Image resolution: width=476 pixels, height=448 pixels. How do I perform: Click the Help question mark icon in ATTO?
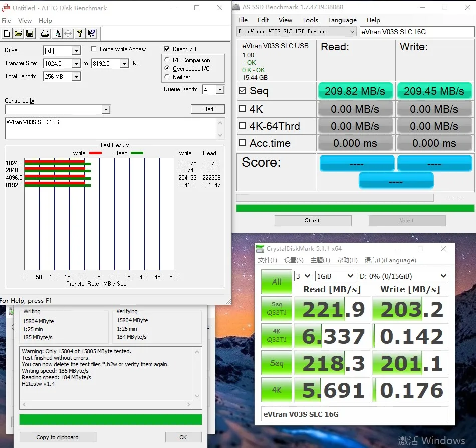(x=80, y=33)
